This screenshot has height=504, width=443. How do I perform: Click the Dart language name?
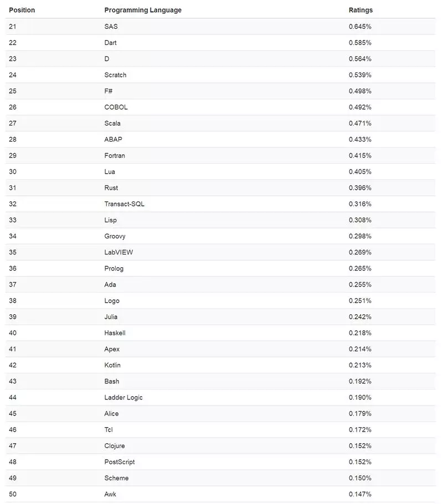(110, 43)
